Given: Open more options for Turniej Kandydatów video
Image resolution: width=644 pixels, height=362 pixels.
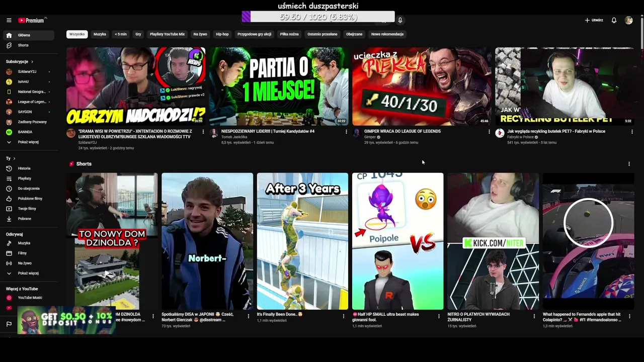Looking at the screenshot, I should (x=346, y=132).
